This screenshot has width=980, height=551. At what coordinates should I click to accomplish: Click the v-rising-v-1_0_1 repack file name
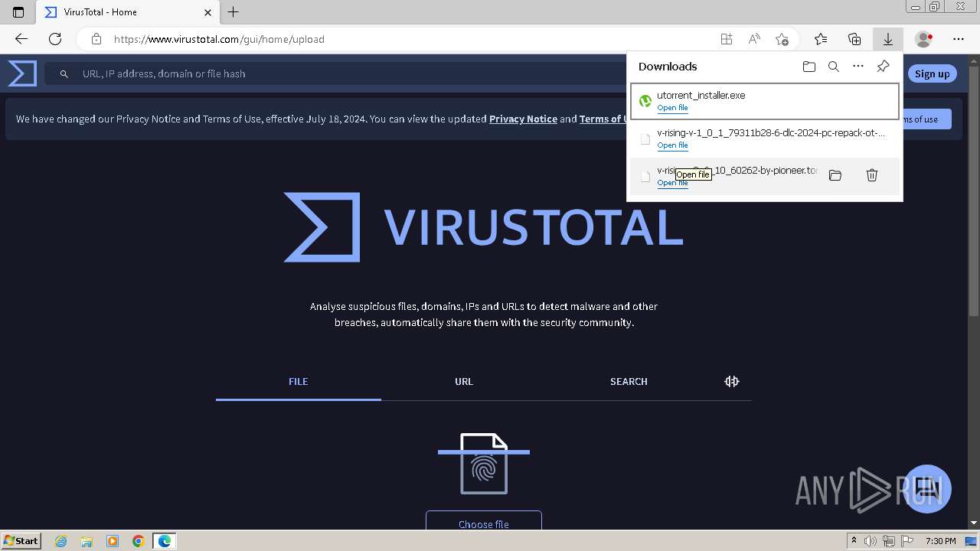tap(771, 132)
